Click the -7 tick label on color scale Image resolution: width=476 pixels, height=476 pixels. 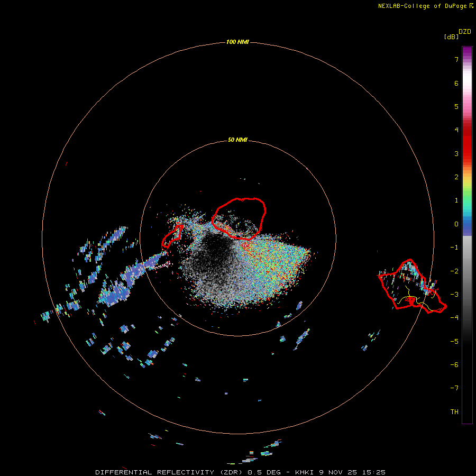(x=454, y=388)
